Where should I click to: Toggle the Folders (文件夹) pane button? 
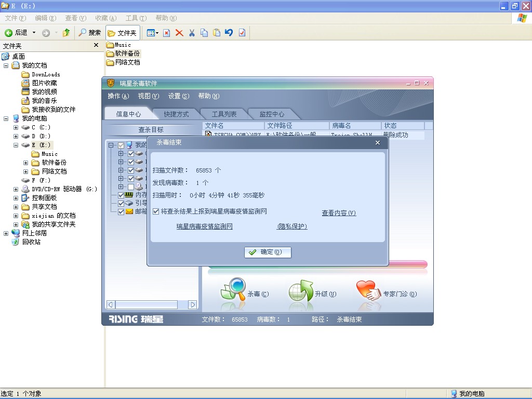tap(122, 33)
